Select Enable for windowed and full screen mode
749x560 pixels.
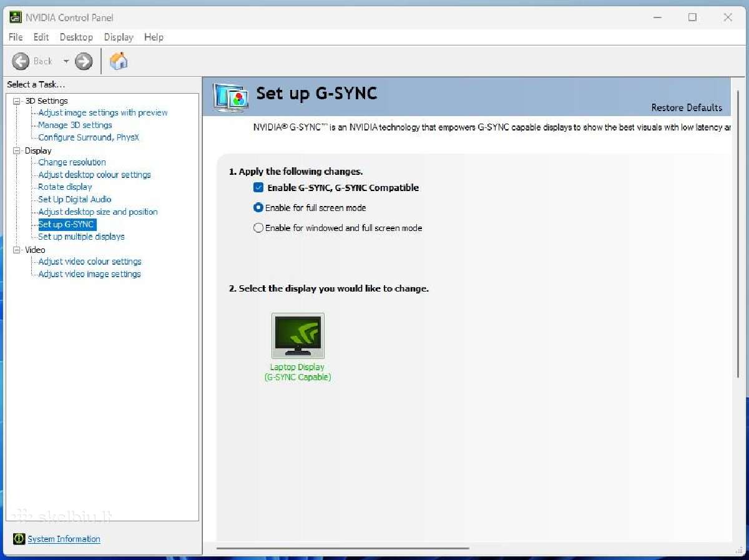click(x=258, y=228)
